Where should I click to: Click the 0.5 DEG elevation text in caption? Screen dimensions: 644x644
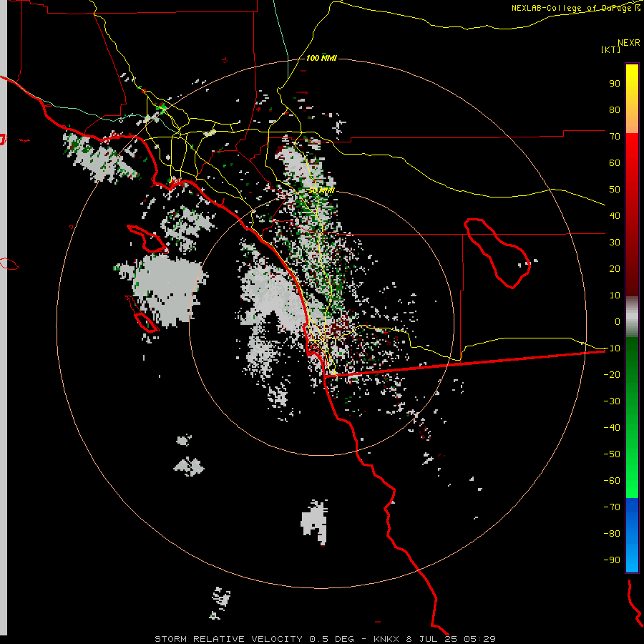[x=332, y=639]
